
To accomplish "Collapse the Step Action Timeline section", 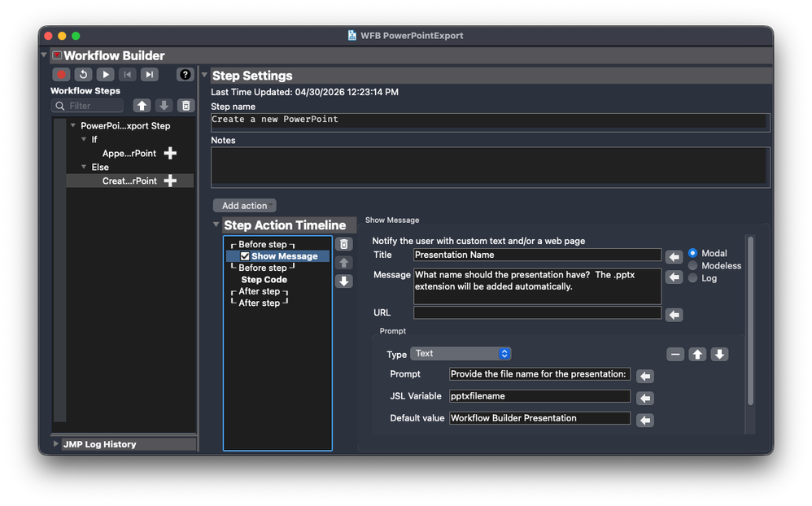I will point(216,225).
